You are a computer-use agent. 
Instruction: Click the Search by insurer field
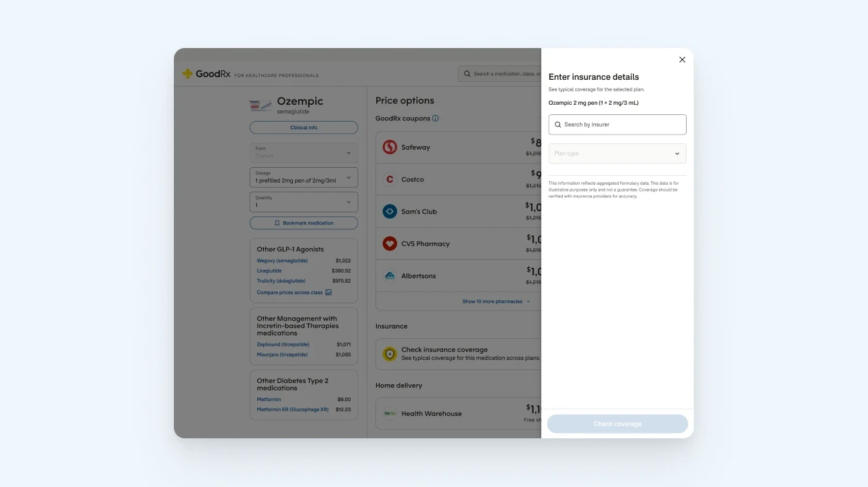(617, 124)
